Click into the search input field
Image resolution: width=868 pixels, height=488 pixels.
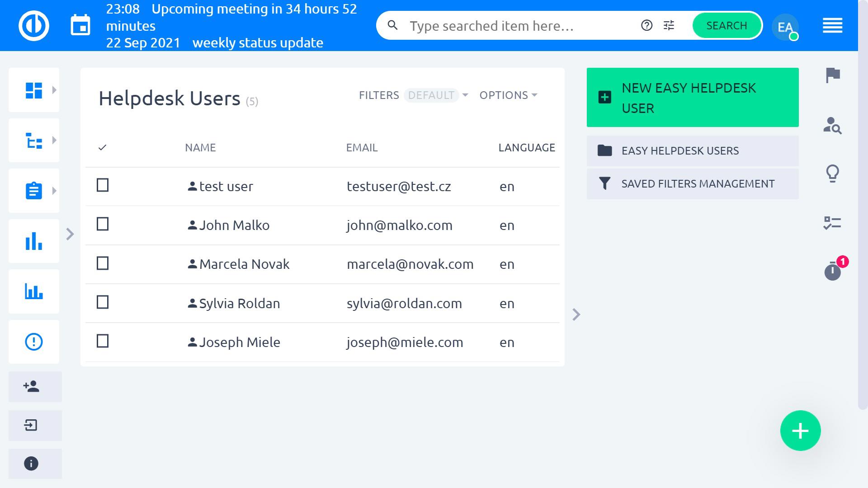pyautogui.click(x=515, y=26)
